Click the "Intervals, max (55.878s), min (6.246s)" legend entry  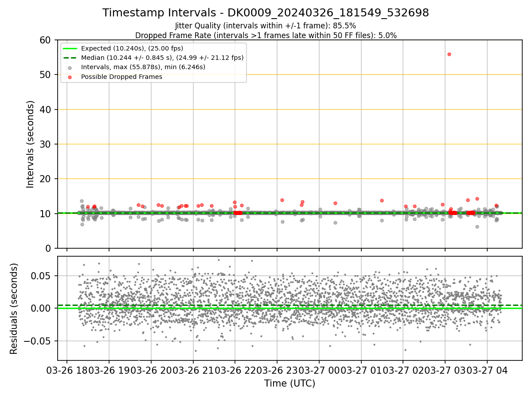coord(143,67)
